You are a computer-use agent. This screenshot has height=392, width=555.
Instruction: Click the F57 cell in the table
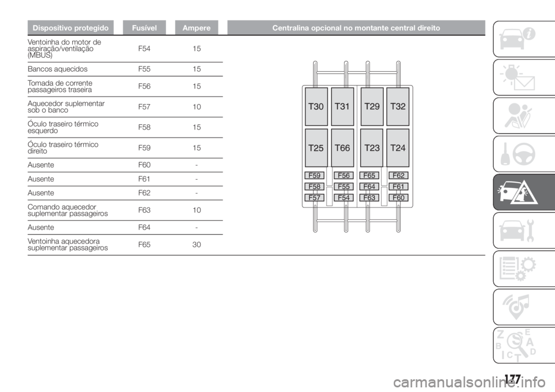(145, 107)
